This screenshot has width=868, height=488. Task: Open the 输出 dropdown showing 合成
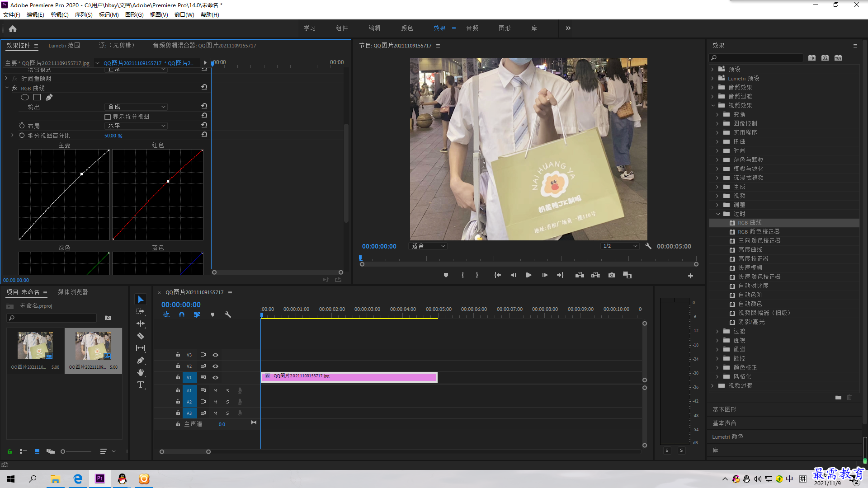point(136,107)
